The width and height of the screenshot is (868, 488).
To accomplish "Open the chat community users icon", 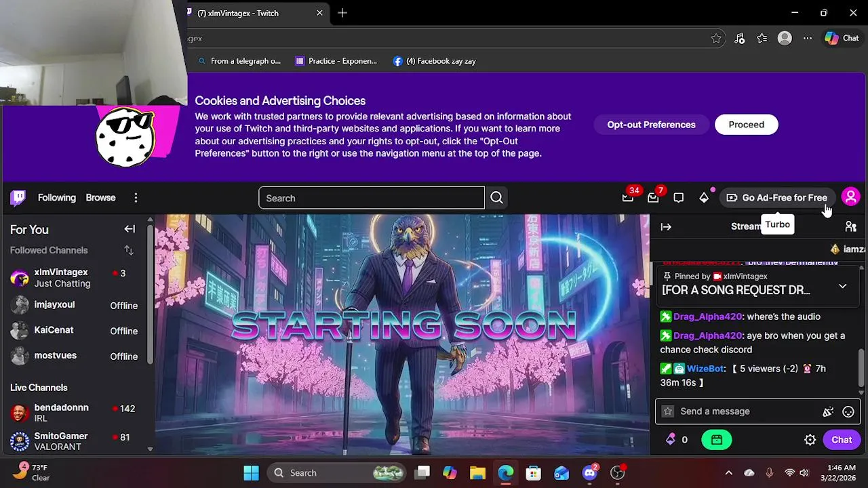I will [x=850, y=227].
